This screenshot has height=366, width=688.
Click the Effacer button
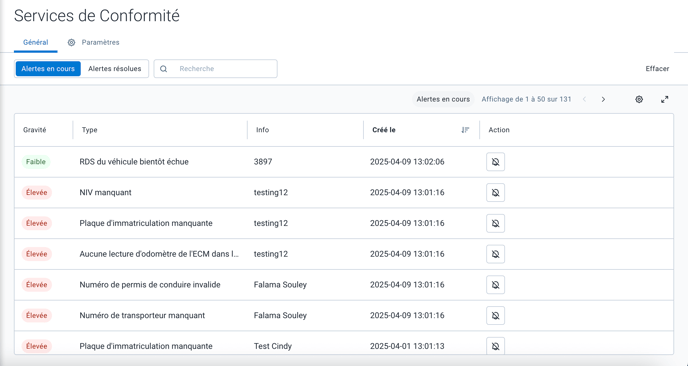(657, 69)
